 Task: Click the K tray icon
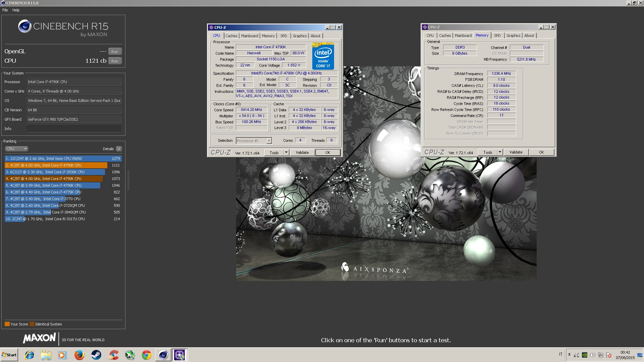tap(577, 355)
